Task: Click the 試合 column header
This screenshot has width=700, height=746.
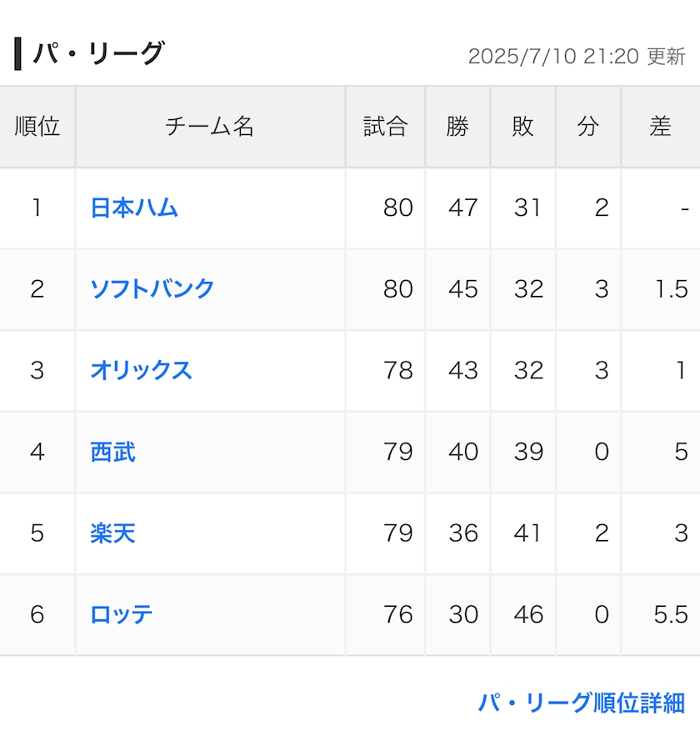Action: [386, 127]
